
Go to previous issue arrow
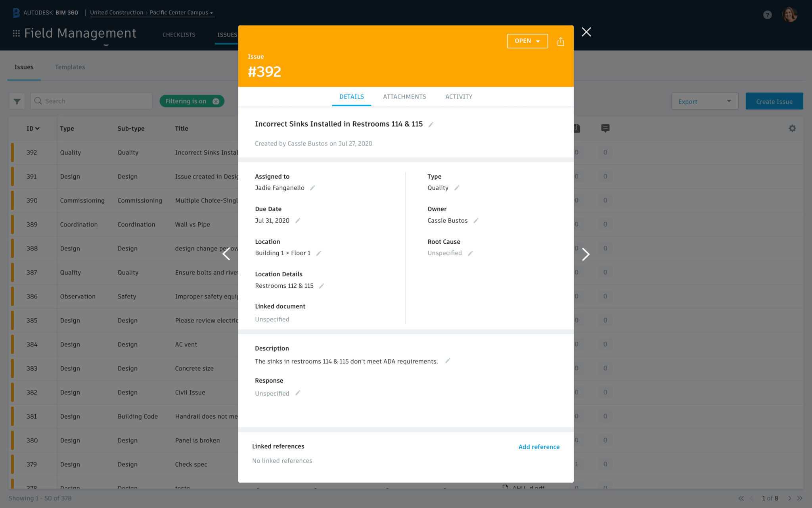tap(226, 254)
